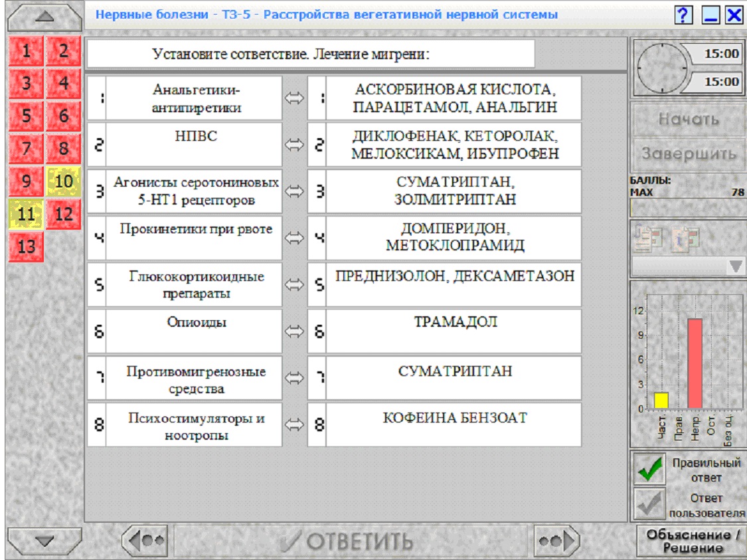Click the Завершить button

pos(689,154)
